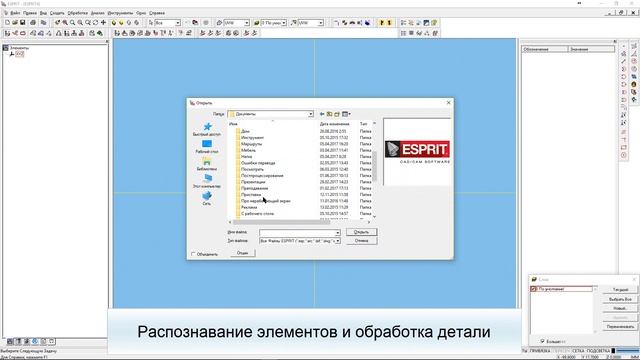The height and width of the screenshot is (360, 640).
Task: Click the Обозначение column header in properties panel
Action: 544,49
